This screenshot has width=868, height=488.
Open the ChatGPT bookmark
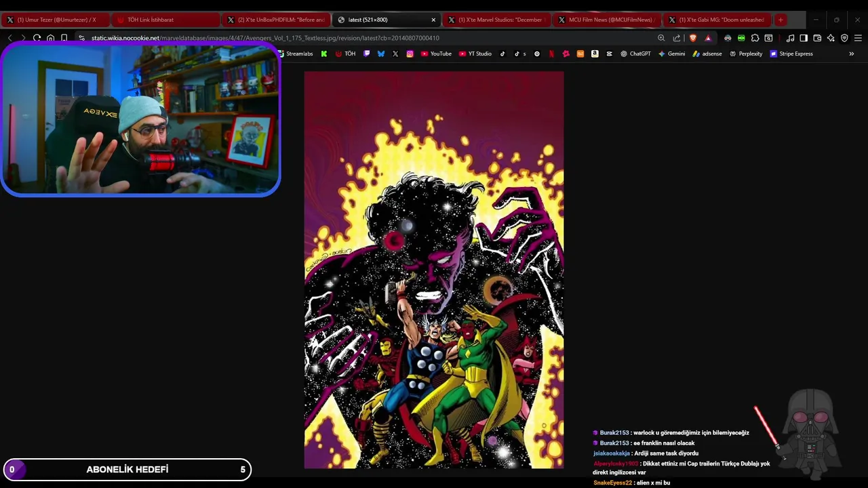point(635,54)
